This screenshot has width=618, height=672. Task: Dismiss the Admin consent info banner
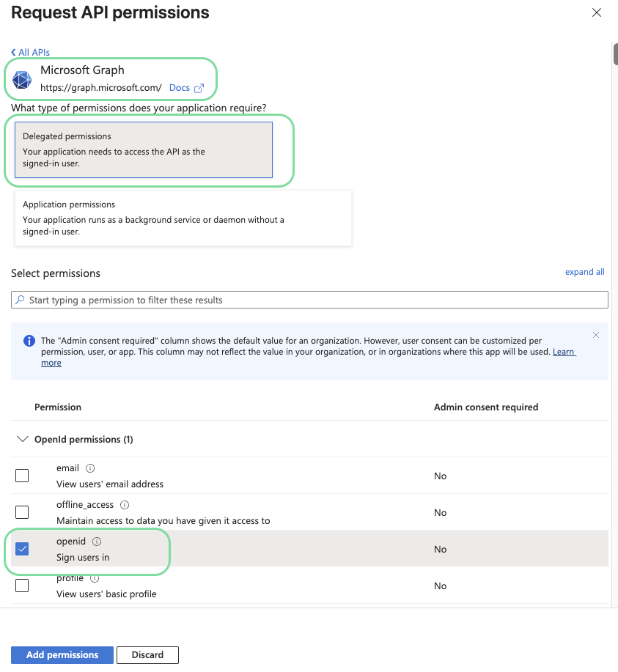tap(596, 335)
